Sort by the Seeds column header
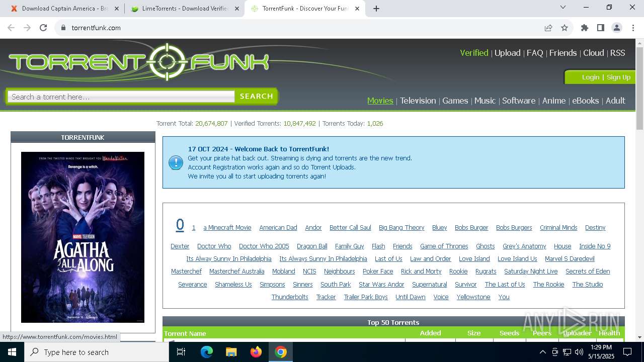Image resolution: width=644 pixels, height=362 pixels. click(x=509, y=333)
